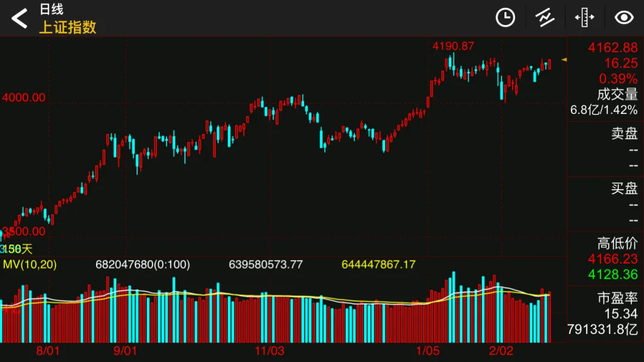
Task: Tap the 卖盘 section label
Action: [x=624, y=133]
